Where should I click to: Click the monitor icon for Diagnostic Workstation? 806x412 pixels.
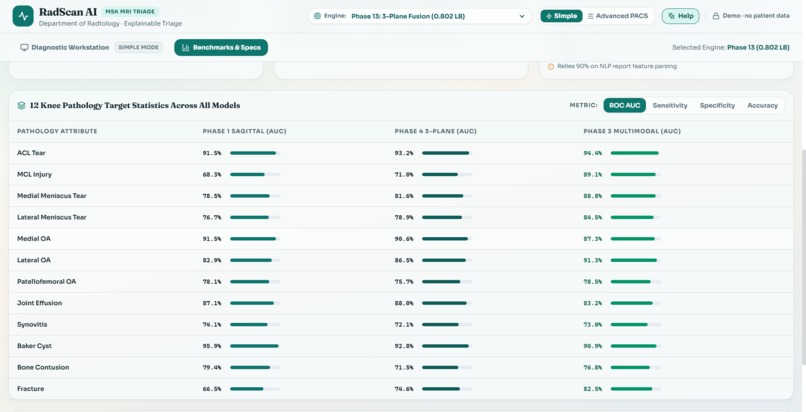[24, 47]
